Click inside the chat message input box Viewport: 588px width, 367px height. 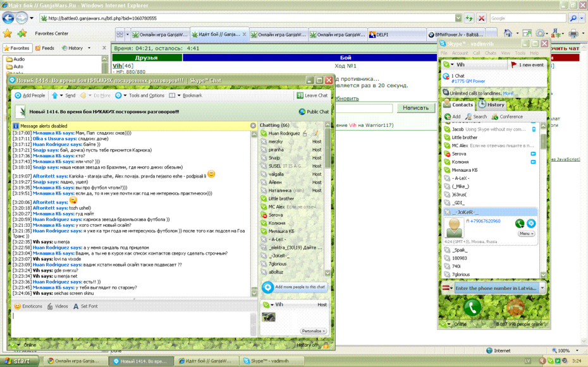pos(132,324)
